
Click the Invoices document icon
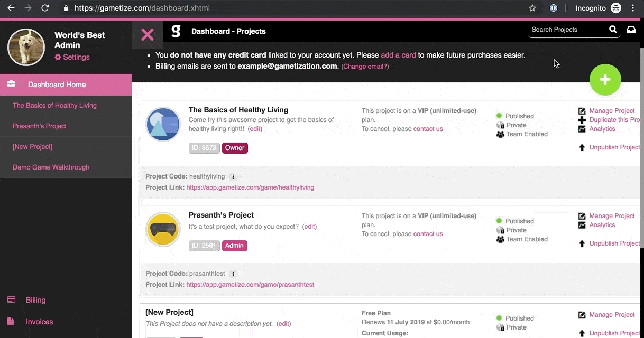(x=11, y=321)
